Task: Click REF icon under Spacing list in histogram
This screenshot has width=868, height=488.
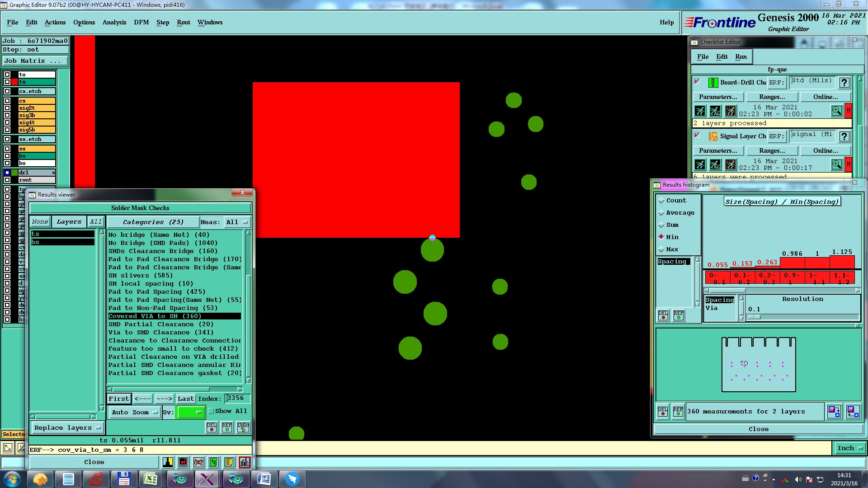Action: click(x=679, y=315)
